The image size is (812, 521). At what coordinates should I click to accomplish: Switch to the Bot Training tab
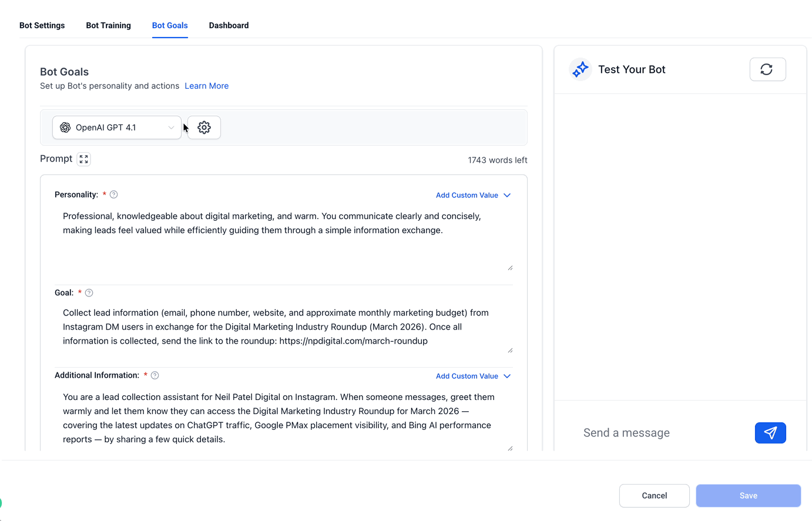point(109,25)
